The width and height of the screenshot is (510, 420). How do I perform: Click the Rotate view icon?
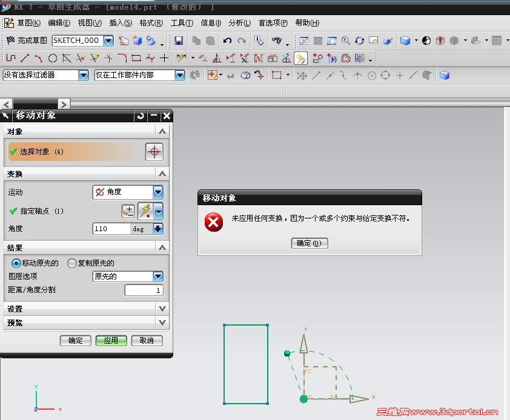[x=359, y=41]
